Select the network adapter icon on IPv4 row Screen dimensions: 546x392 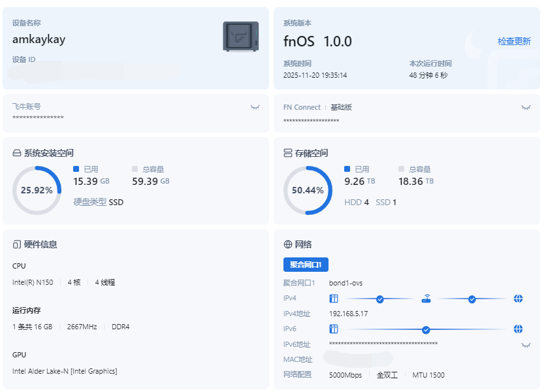334,299
